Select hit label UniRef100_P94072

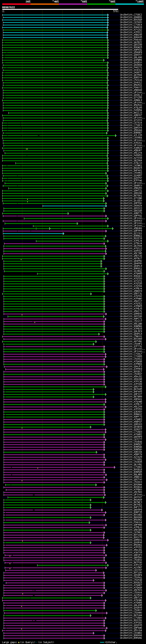point(131,87)
